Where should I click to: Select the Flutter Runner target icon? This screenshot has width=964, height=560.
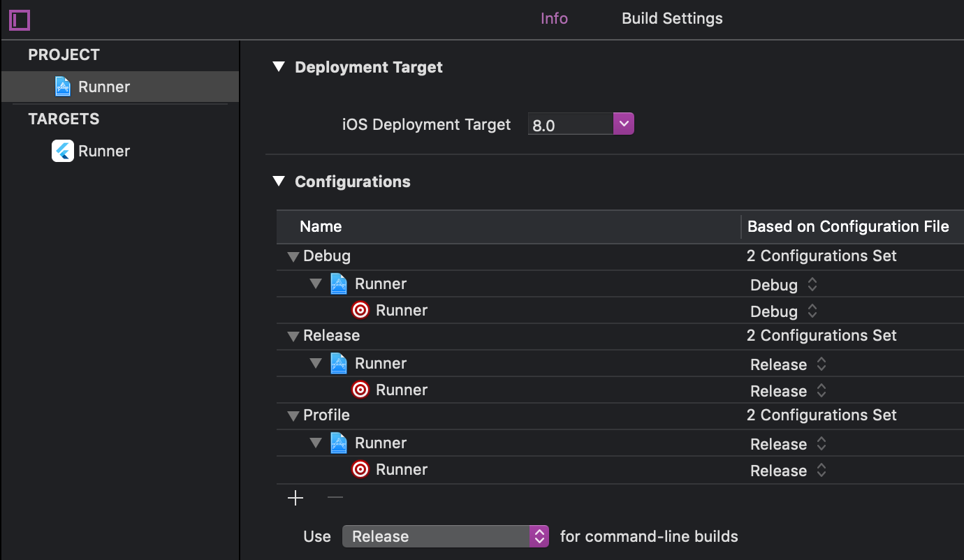(63, 151)
